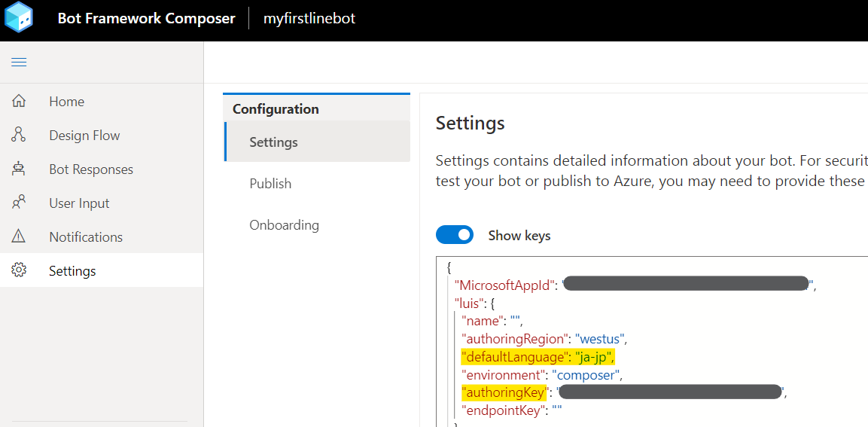Click the Home house icon
This screenshot has width=868, height=427.
(19, 102)
